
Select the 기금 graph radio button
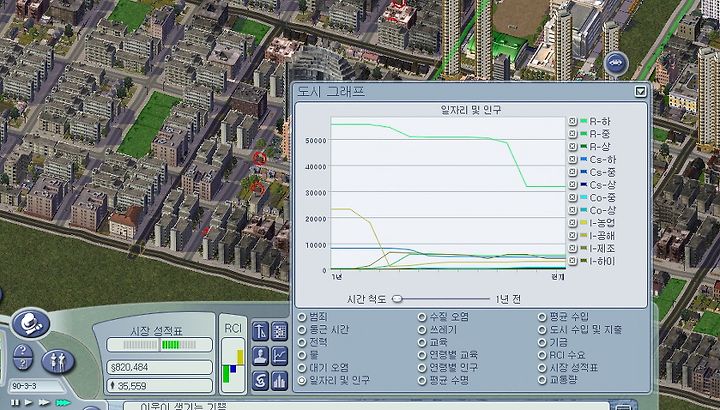(542, 343)
